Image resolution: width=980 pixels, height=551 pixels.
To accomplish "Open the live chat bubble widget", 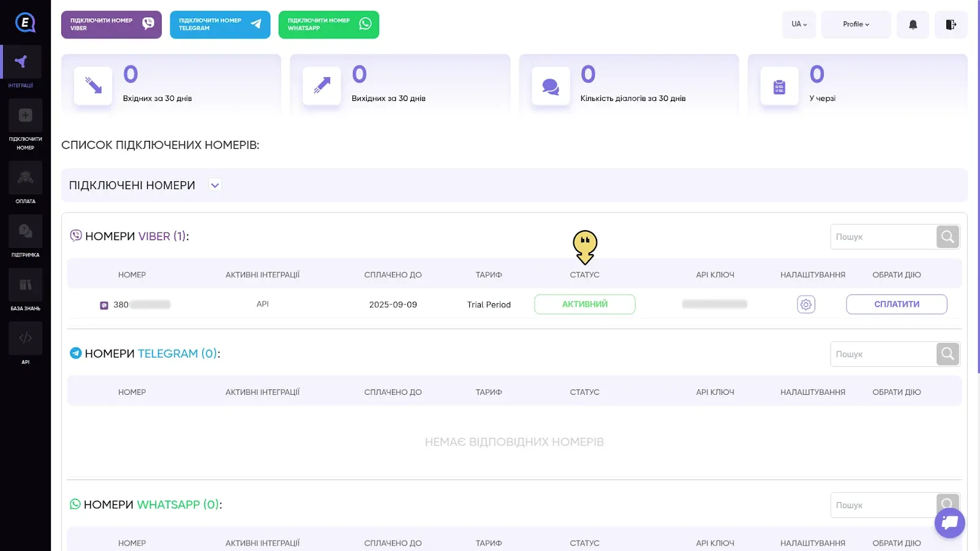I will tap(950, 523).
